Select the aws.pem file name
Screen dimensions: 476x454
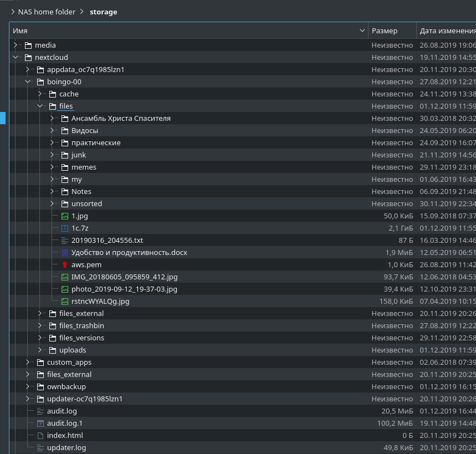86,265
